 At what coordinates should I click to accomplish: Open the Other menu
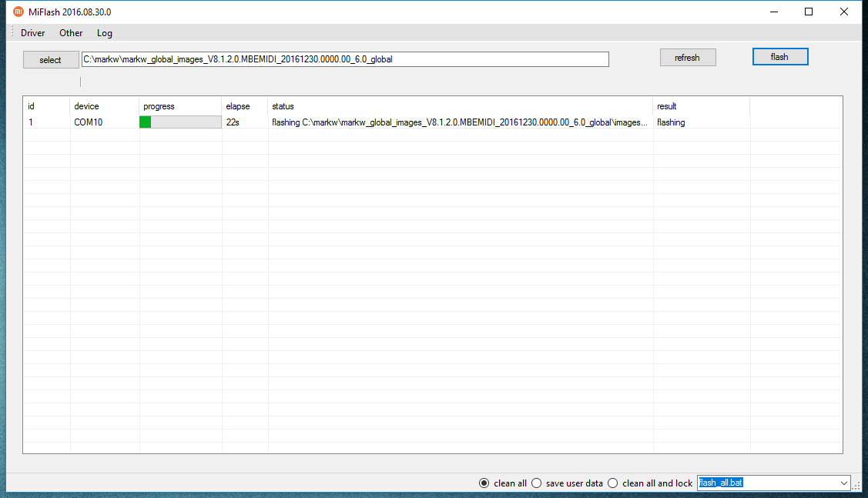pyautogui.click(x=71, y=33)
